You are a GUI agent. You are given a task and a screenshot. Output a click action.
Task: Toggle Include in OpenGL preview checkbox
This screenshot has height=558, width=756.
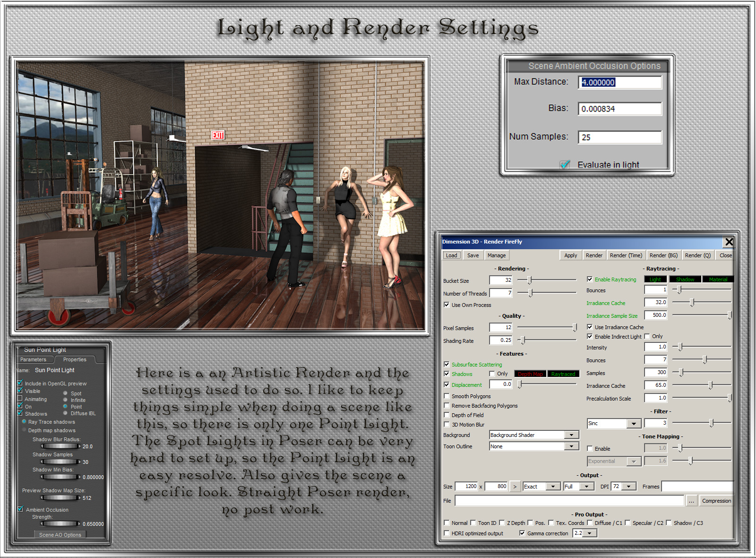pyautogui.click(x=20, y=383)
